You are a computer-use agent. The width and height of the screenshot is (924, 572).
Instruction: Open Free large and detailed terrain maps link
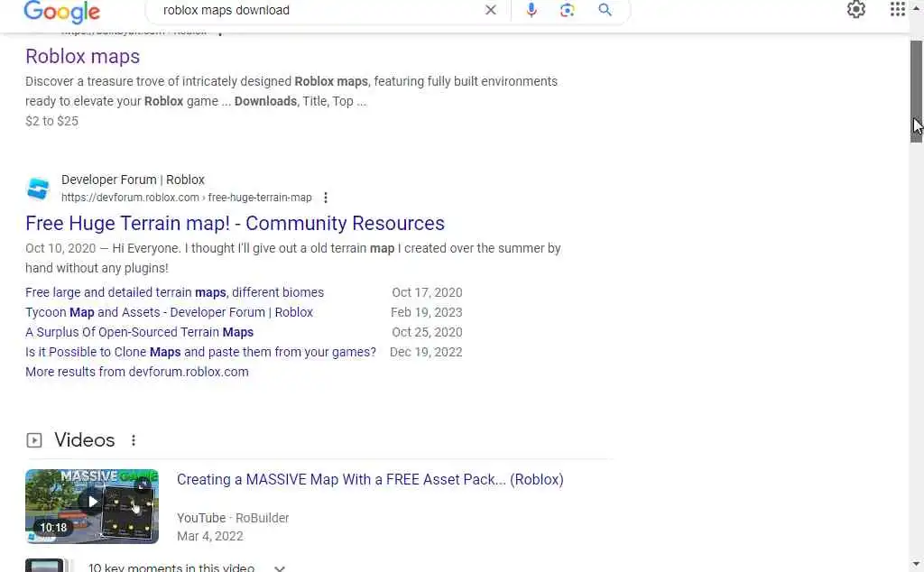click(174, 292)
